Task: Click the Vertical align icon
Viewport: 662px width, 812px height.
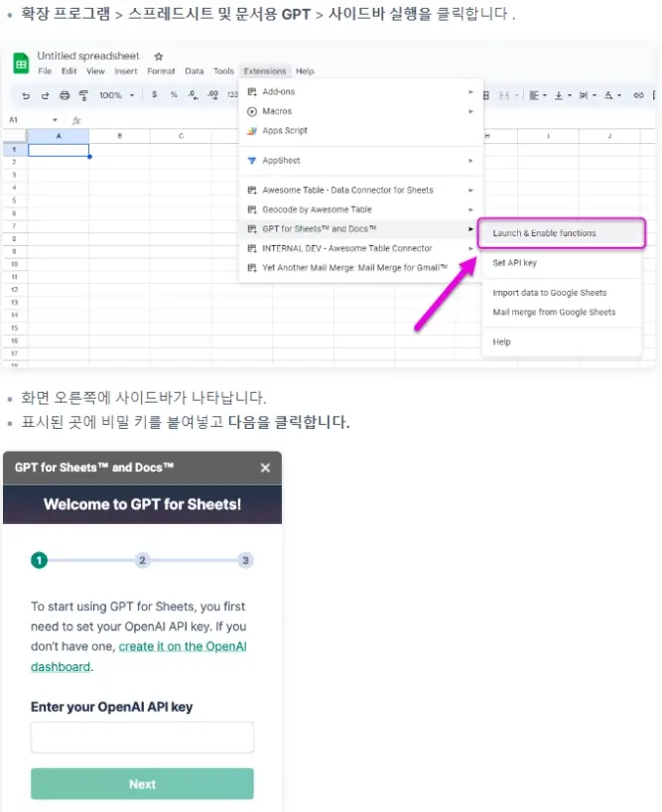Action: point(559,95)
